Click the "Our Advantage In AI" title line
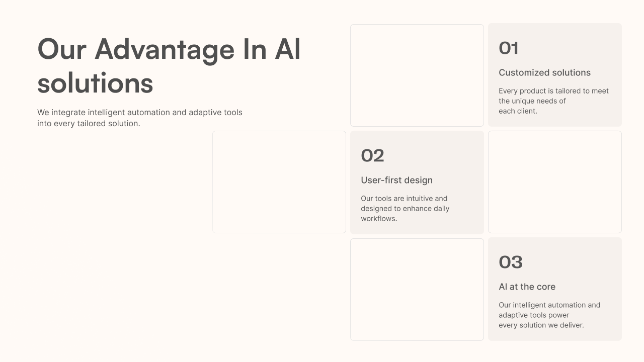 click(x=169, y=49)
